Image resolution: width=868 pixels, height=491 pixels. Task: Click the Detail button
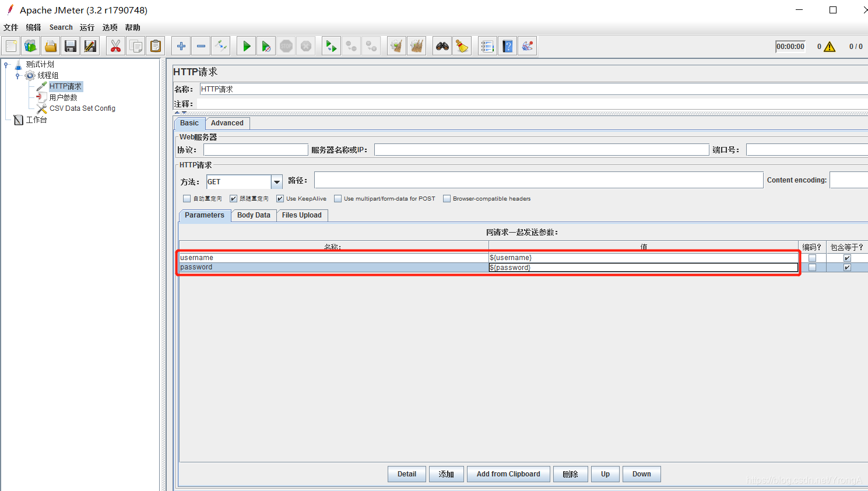click(x=407, y=474)
